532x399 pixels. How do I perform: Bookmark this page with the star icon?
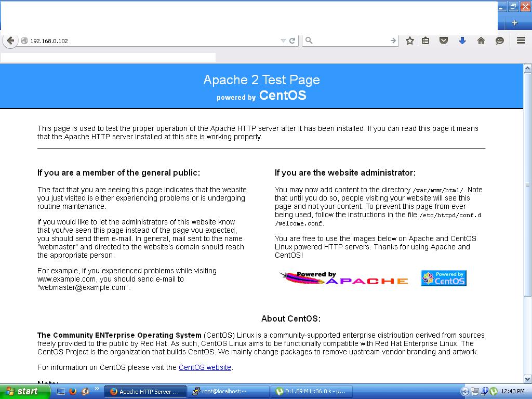pyautogui.click(x=410, y=41)
